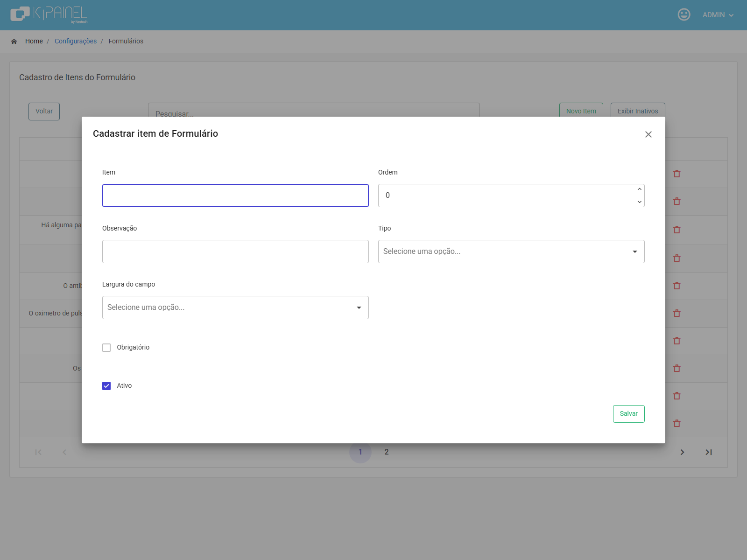Screen dimensions: 747x560
Task: Enable the Obrigatório checkbox
Action: coord(106,348)
